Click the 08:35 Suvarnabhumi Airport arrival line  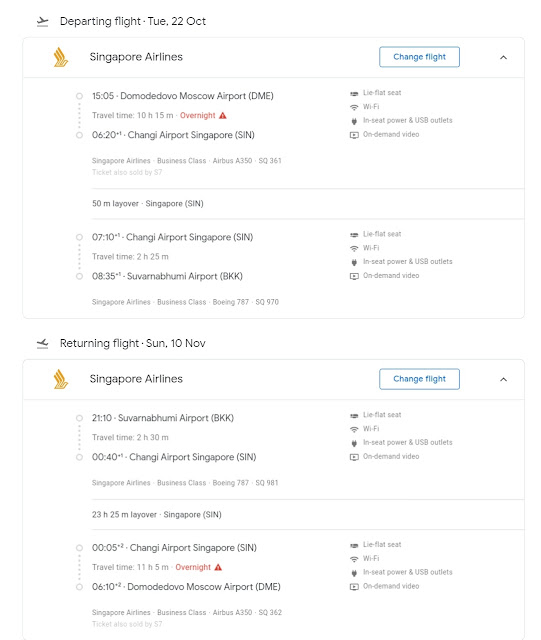[167, 276]
